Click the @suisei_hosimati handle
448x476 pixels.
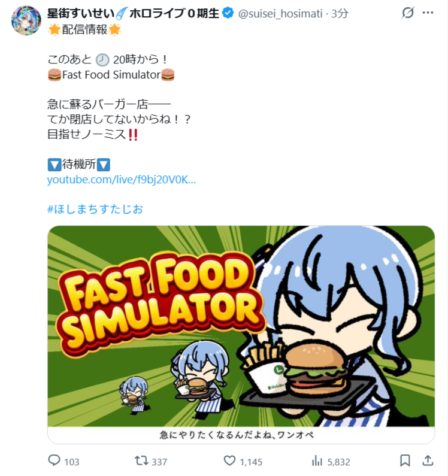click(x=280, y=14)
